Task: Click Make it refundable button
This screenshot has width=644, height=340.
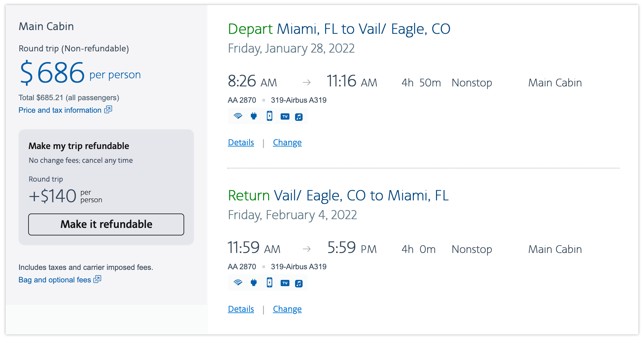Action: click(106, 224)
